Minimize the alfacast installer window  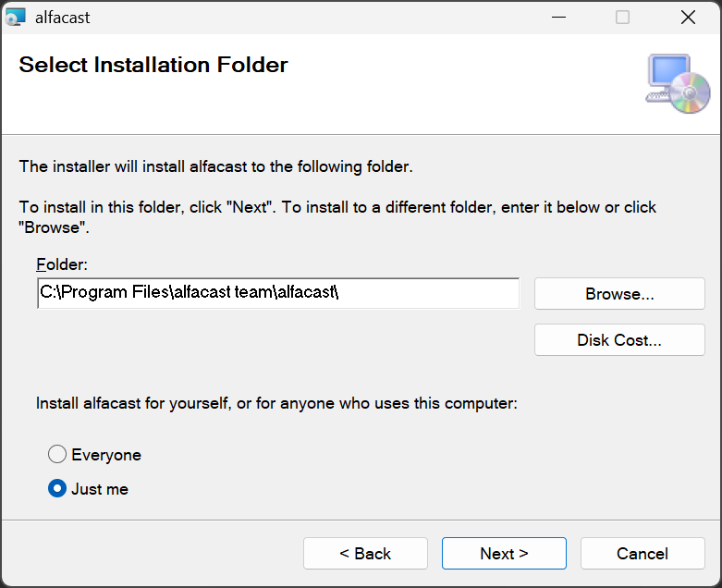pyautogui.click(x=558, y=18)
